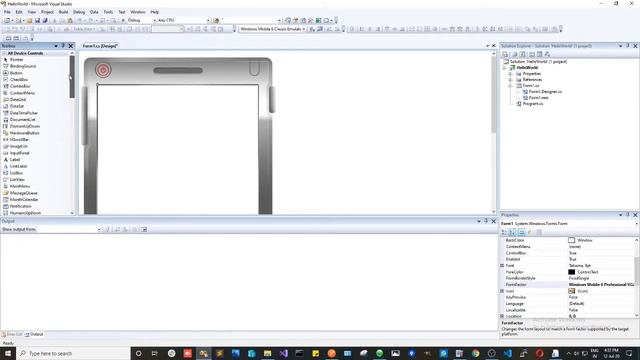Click the Type here to search box

pyautogui.click(x=73, y=353)
